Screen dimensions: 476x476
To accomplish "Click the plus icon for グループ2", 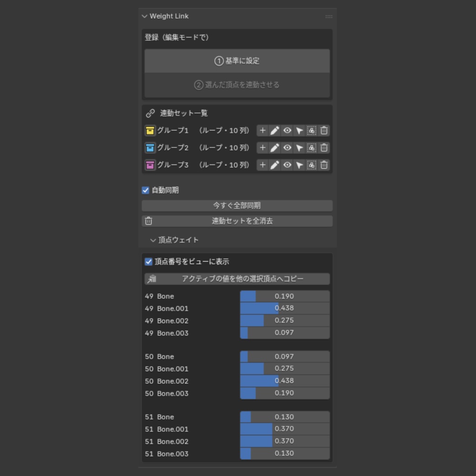I will (x=263, y=148).
